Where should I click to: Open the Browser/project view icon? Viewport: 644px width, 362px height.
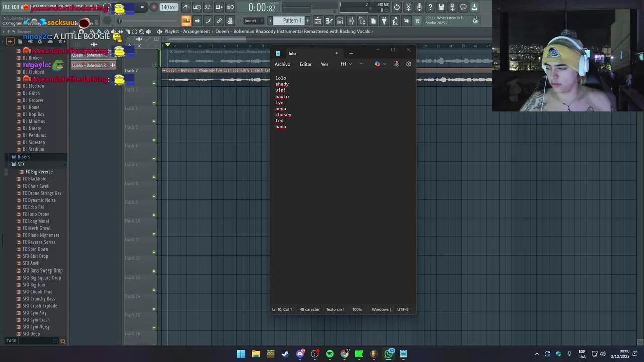tap(362, 21)
